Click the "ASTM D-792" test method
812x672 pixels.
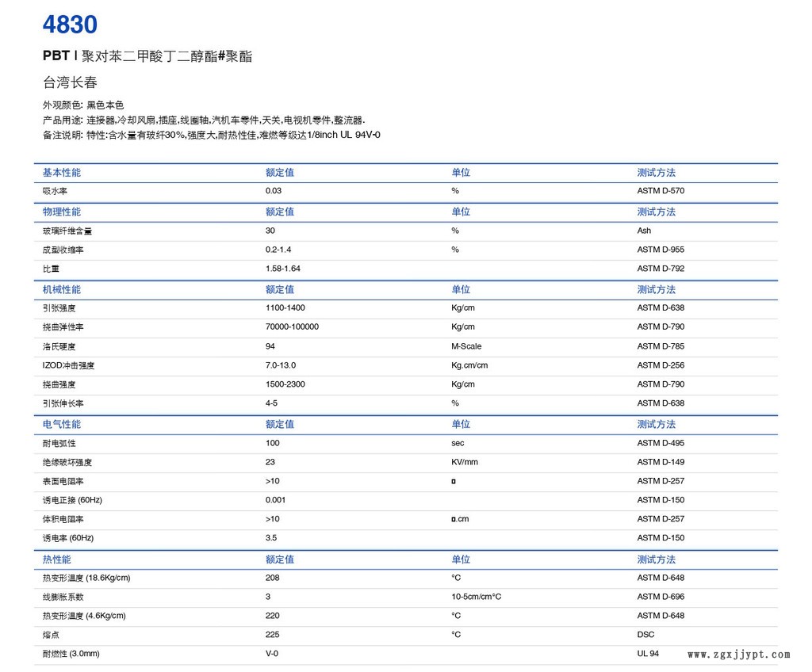pos(661,269)
